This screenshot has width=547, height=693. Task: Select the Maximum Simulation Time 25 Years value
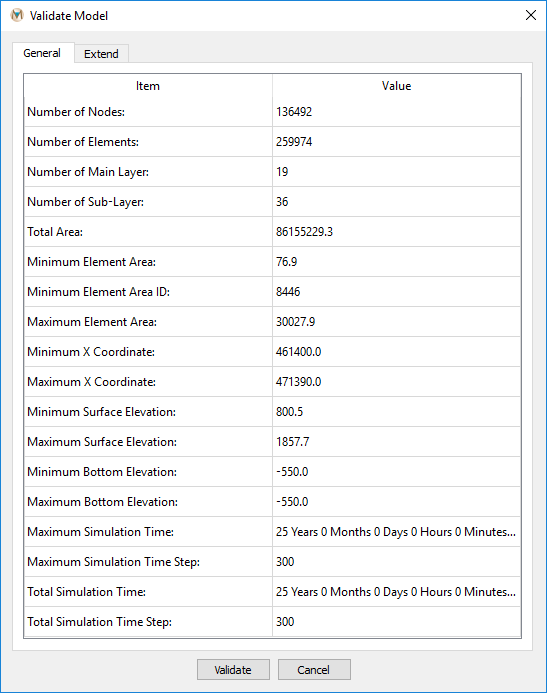pyautogui.click(x=396, y=532)
